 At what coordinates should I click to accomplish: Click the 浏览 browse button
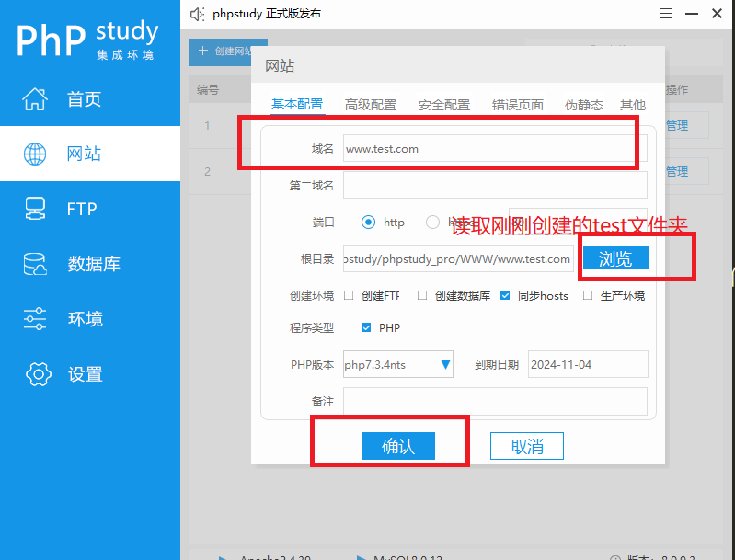pos(615,258)
